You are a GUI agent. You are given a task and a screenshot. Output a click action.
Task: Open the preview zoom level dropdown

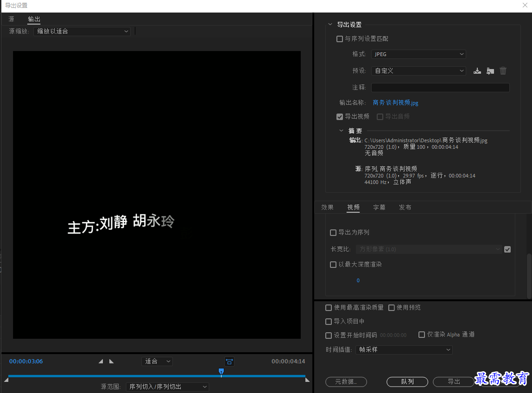(x=157, y=361)
